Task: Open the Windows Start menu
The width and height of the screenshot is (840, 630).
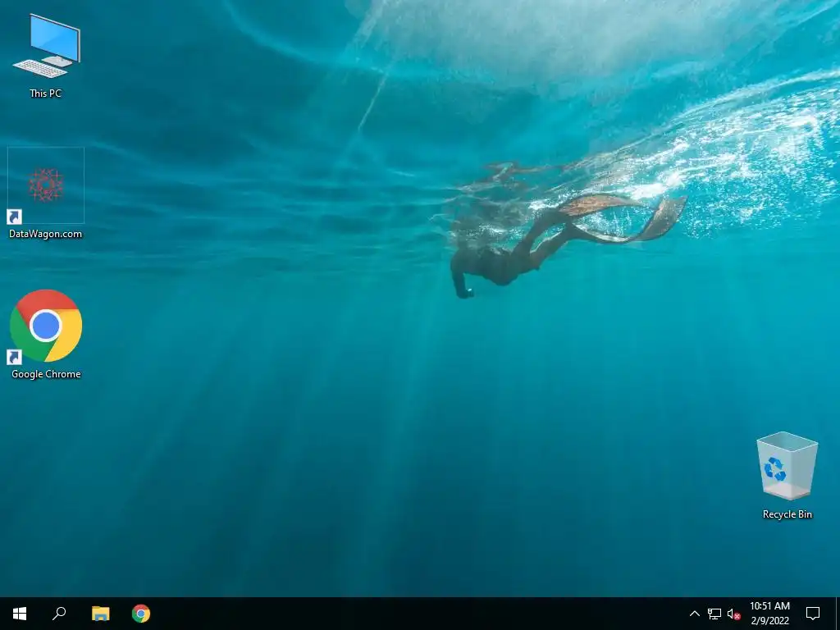Action: (x=20, y=614)
